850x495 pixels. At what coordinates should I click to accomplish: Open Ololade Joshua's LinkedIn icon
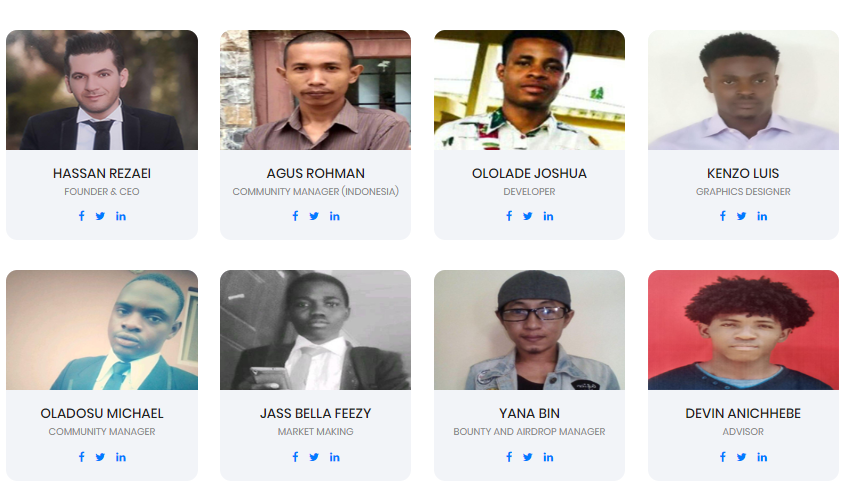548,216
